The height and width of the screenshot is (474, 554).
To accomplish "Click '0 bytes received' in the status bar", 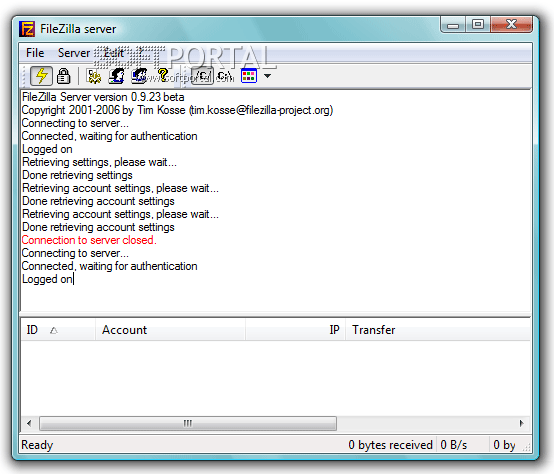I will (x=390, y=445).
